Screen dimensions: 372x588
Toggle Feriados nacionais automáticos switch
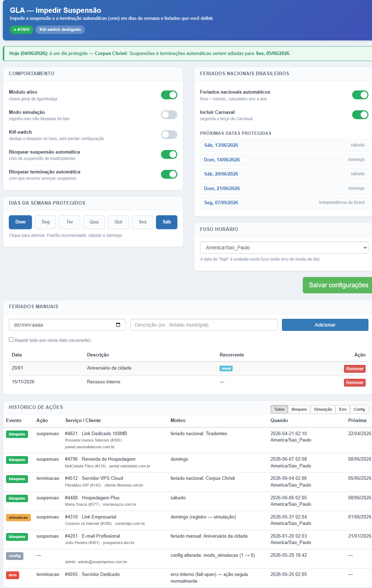click(x=360, y=95)
